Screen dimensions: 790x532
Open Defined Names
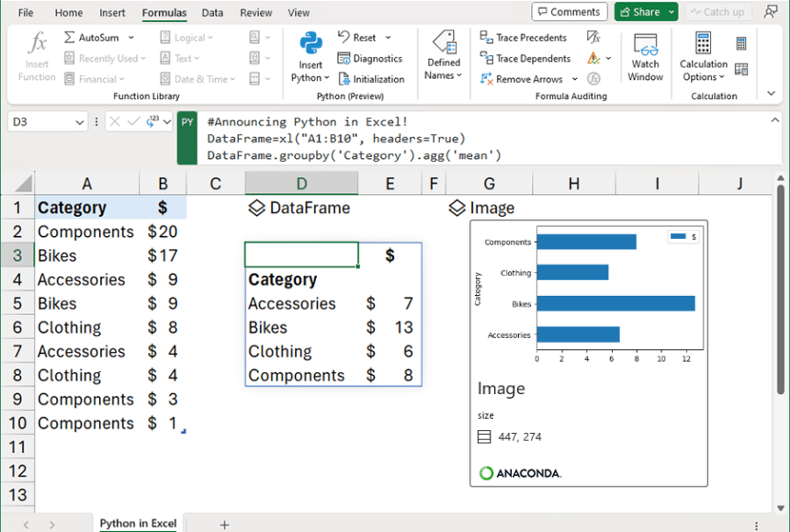point(443,58)
